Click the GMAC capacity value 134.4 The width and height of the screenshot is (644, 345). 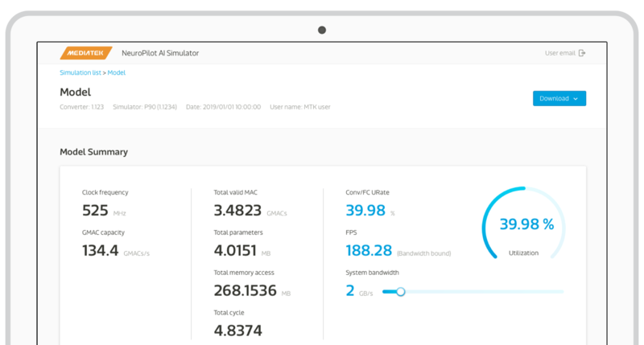coord(101,250)
